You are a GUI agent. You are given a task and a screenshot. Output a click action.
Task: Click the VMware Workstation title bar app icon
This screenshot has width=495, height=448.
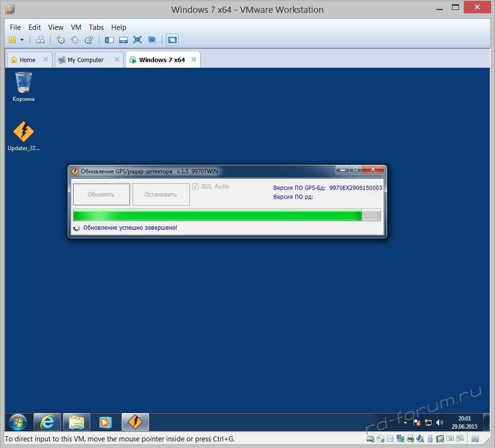coord(10,9)
